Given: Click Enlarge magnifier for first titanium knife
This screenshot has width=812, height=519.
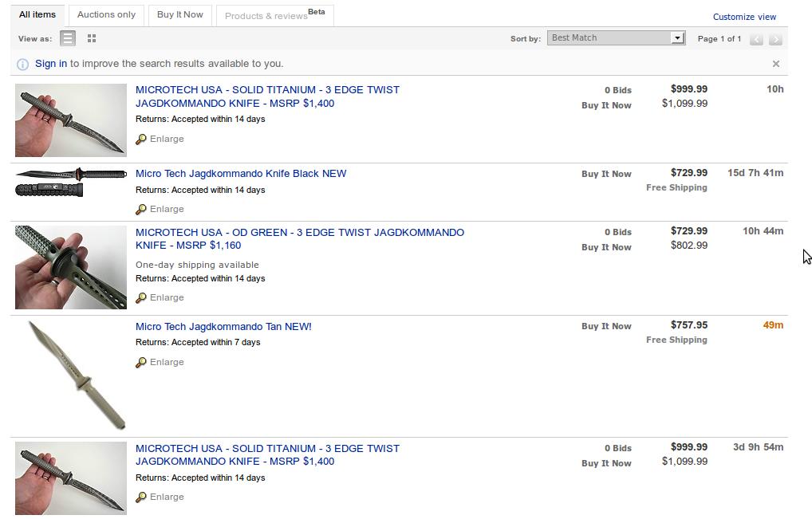Looking at the screenshot, I should click(x=141, y=140).
